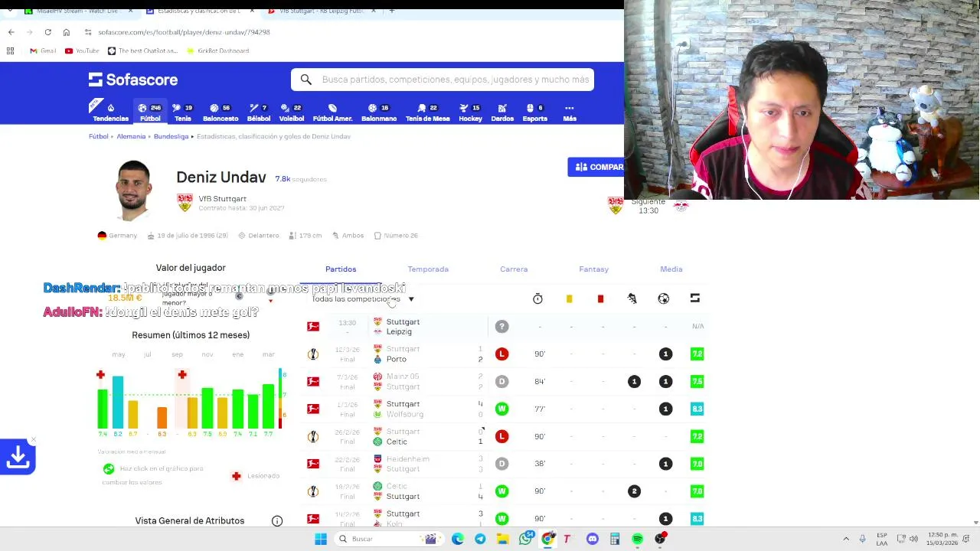Screen dimensions: 980x551
Task: Click the assists boot column icon
Action: (x=632, y=298)
